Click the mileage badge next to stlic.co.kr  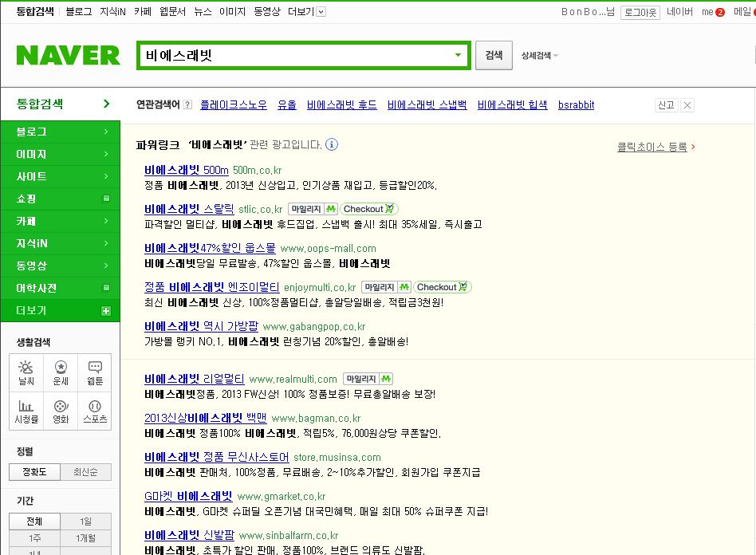click(313, 209)
